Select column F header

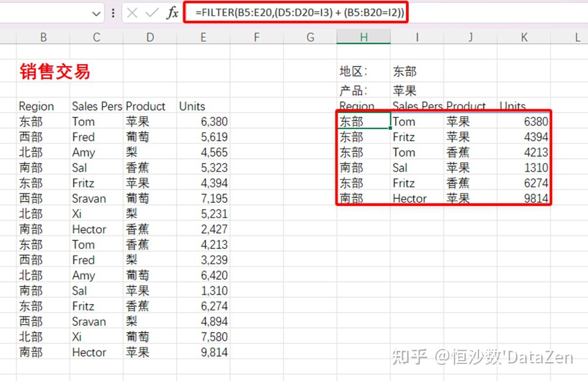[257, 37]
